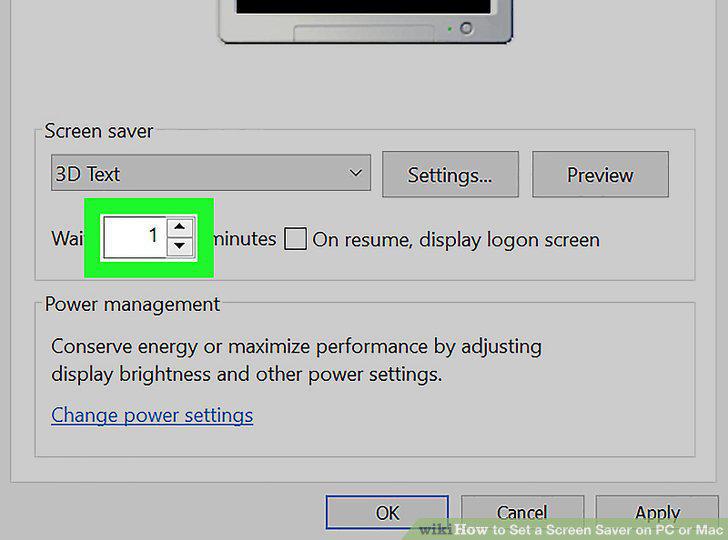This screenshot has height=540, width=728.
Task: Click the 'Screen saver' group label
Action: (x=98, y=131)
